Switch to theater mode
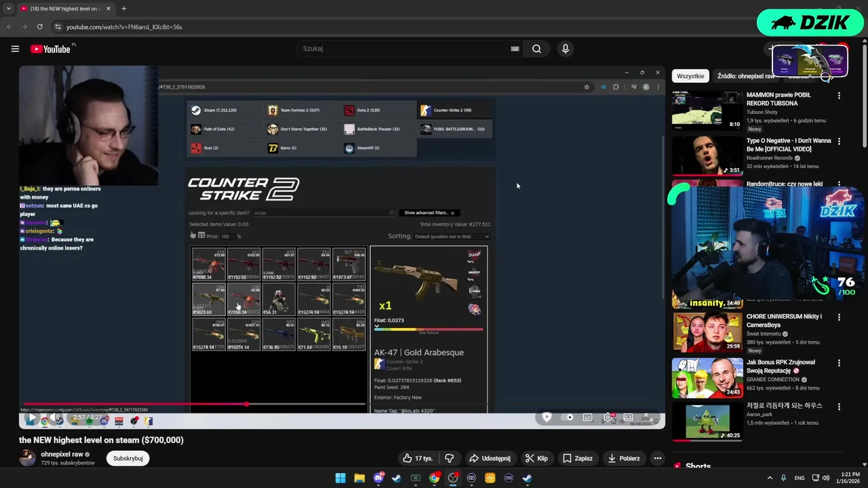The height and width of the screenshot is (488, 868). tap(628, 418)
